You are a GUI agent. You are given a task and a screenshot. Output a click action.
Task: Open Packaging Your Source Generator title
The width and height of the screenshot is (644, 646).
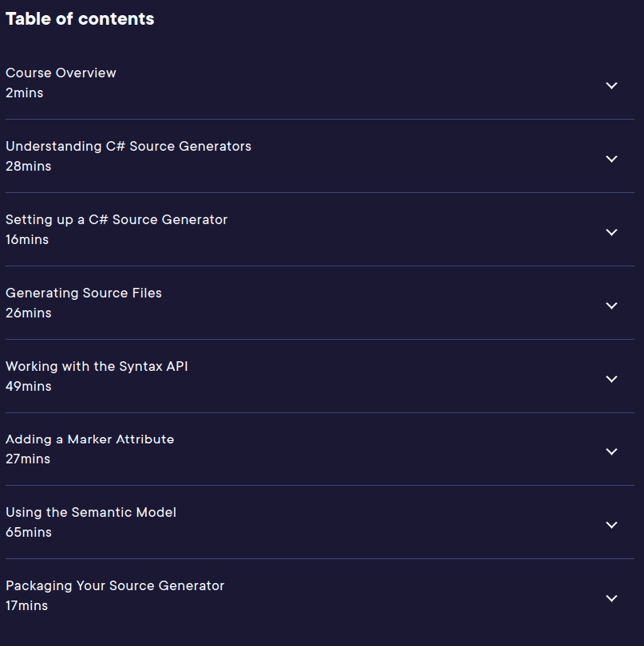115,586
